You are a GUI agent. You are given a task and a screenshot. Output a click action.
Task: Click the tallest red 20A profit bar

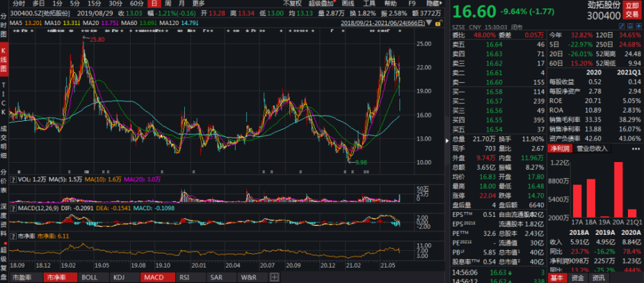click(618, 189)
